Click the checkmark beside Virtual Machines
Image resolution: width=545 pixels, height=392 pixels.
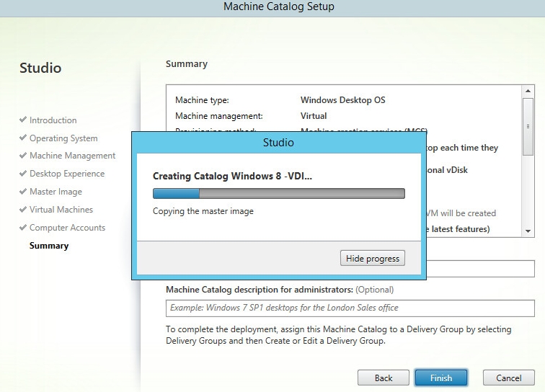23,209
